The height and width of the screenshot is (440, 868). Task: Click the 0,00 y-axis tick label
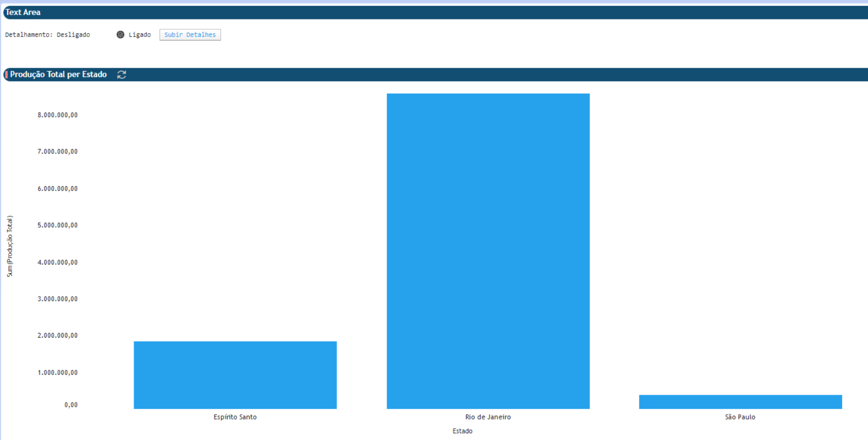71,405
